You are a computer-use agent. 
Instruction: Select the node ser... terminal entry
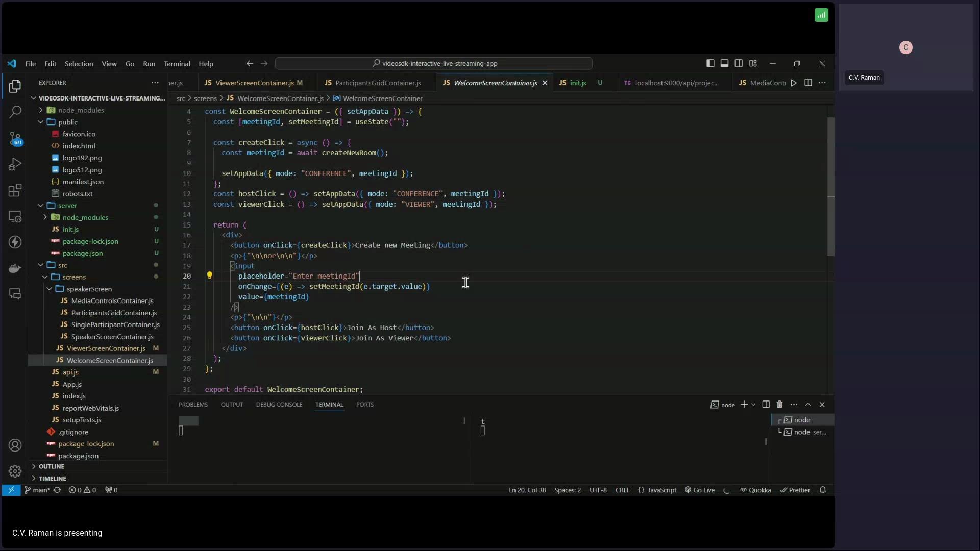click(x=803, y=432)
